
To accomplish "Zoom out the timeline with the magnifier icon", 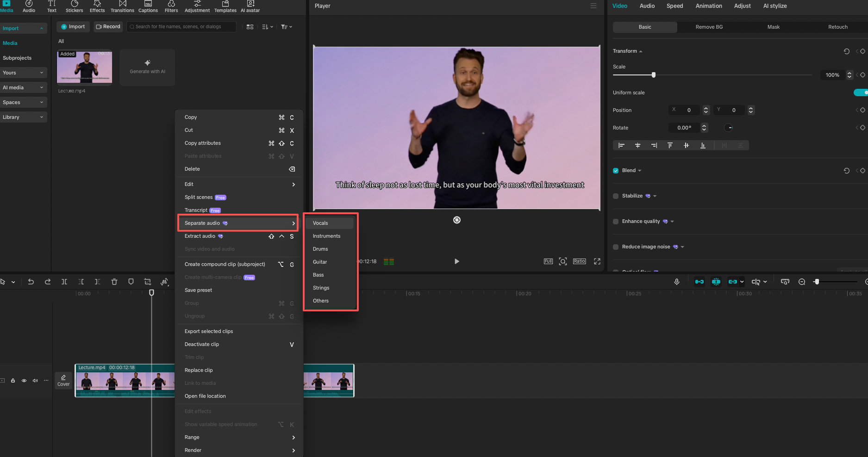I will point(802,281).
